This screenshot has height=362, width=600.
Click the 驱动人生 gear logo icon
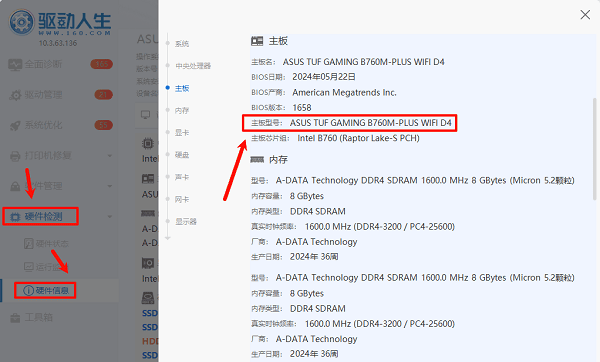(x=22, y=23)
